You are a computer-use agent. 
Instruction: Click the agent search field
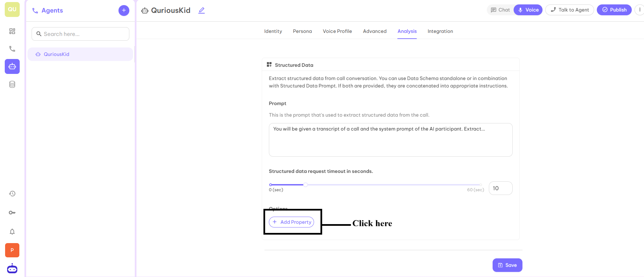point(80,34)
